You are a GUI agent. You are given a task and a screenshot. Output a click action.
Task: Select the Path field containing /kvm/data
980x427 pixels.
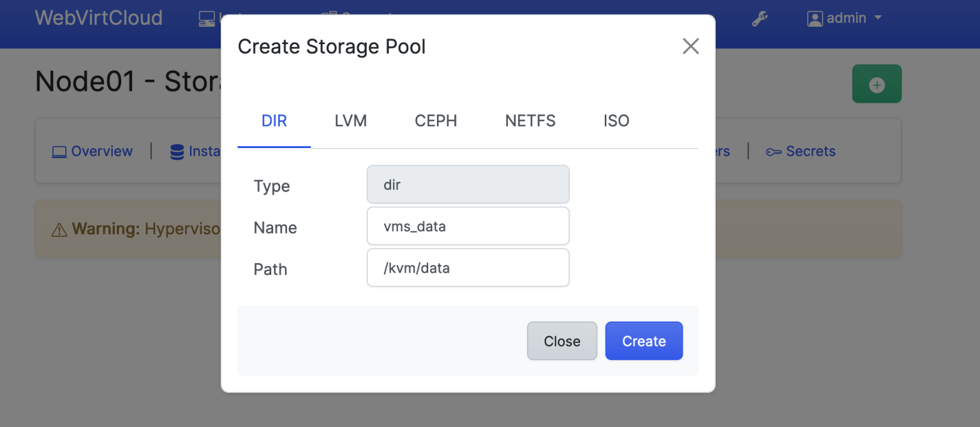pyautogui.click(x=468, y=267)
